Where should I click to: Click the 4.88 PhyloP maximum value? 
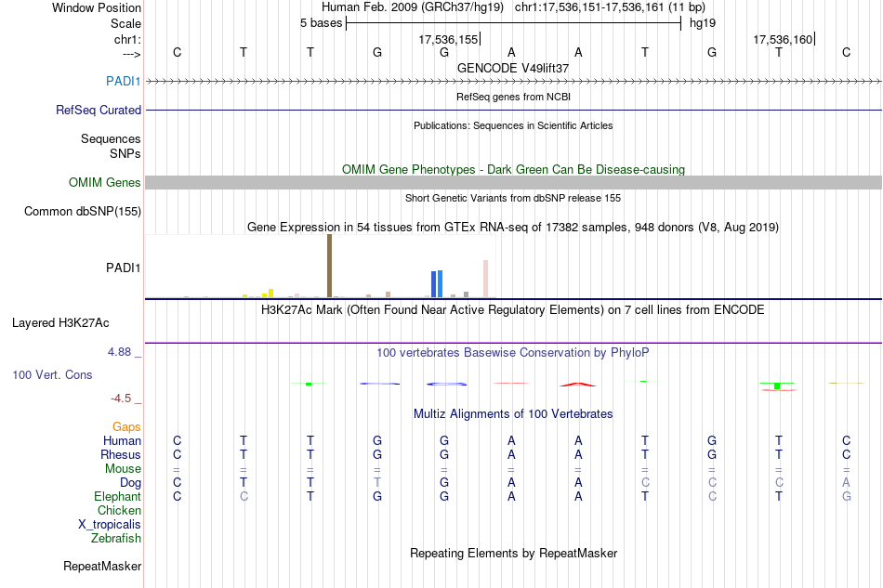point(119,352)
